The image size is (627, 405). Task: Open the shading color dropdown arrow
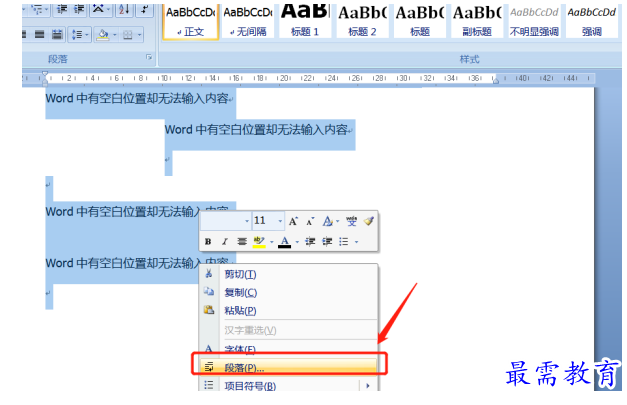114,35
